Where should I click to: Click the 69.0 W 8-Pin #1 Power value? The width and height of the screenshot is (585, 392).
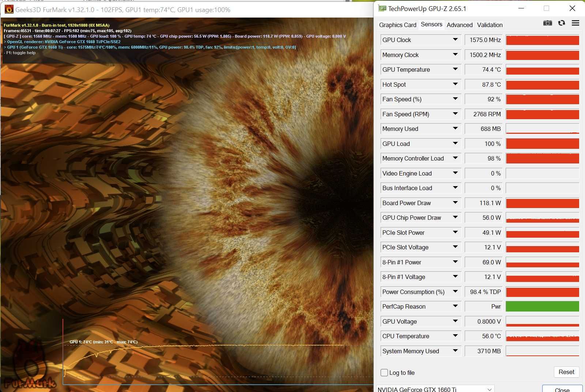(484, 262)
